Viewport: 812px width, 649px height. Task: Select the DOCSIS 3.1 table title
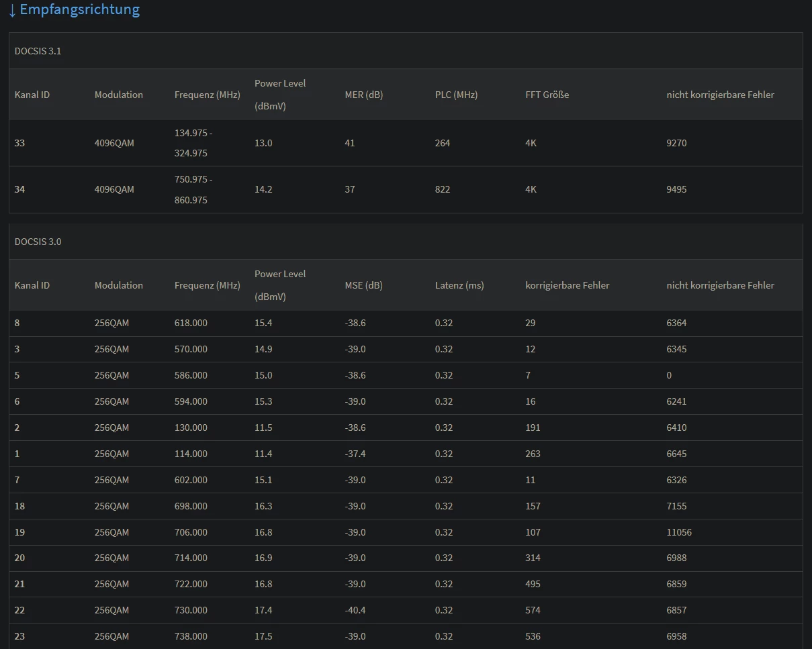click(38, 51)
